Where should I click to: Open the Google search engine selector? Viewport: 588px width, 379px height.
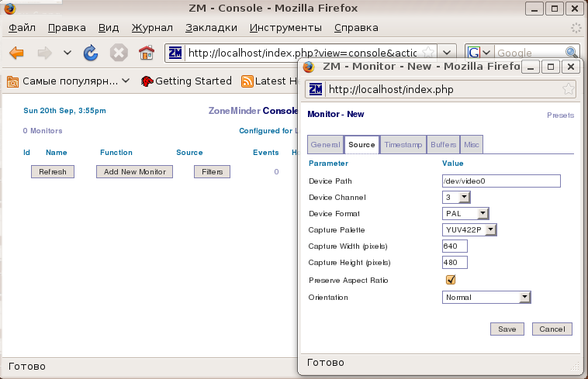pyautogui.click(x=479, y=53)
